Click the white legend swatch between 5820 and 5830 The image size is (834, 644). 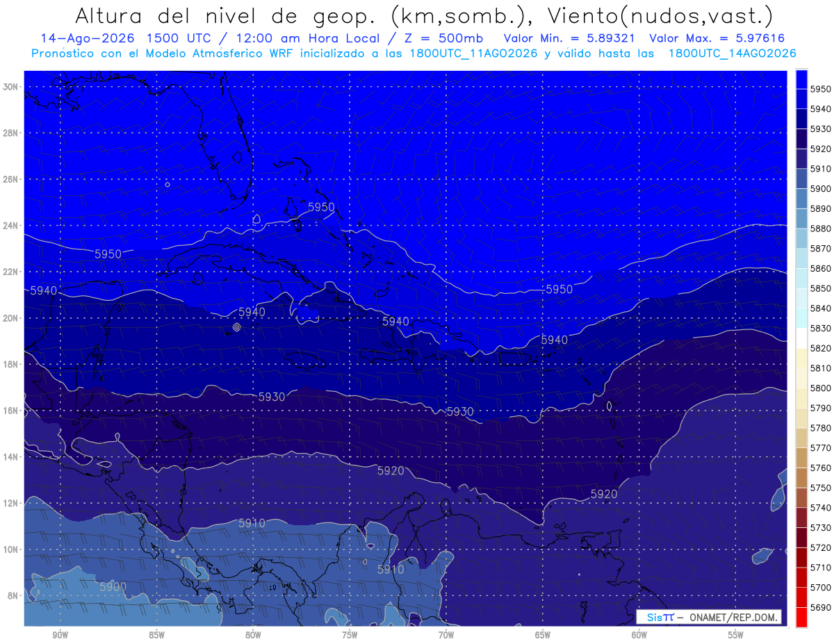coord(801,338)
